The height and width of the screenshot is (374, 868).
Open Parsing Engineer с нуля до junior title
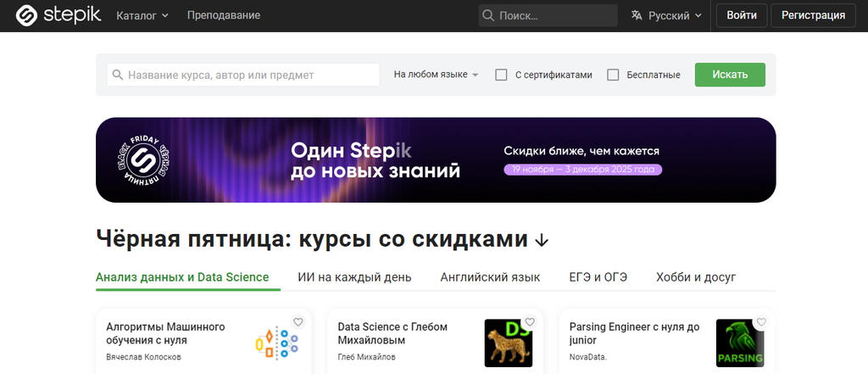(634, 333)
